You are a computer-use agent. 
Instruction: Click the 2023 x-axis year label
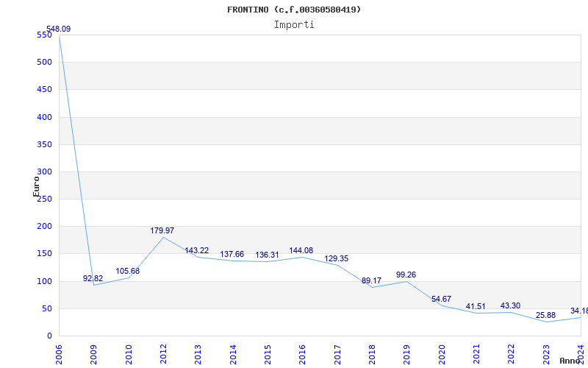point(546,355)
